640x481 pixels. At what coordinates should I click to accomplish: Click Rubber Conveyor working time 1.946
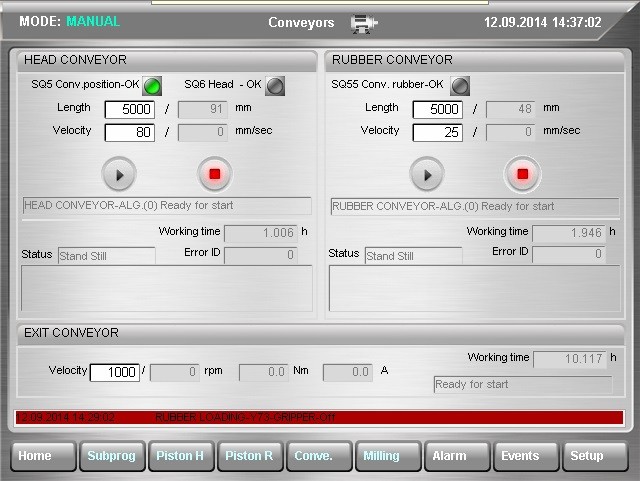point(569,233)
